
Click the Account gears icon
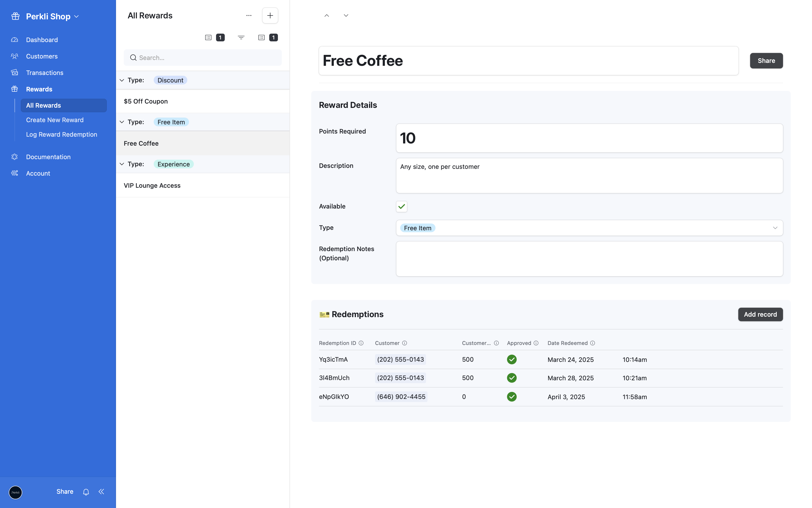pos(14,173)
